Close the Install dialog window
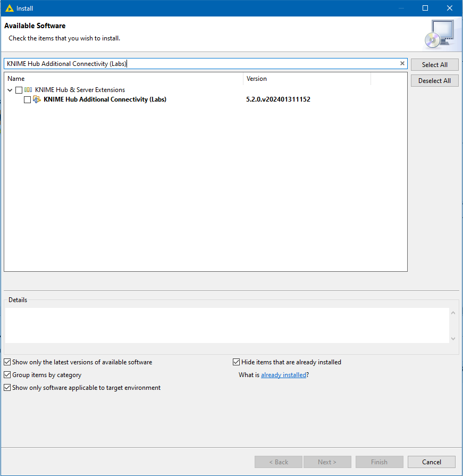This screenshot has height=476, width=463. (x=450, y=8)
